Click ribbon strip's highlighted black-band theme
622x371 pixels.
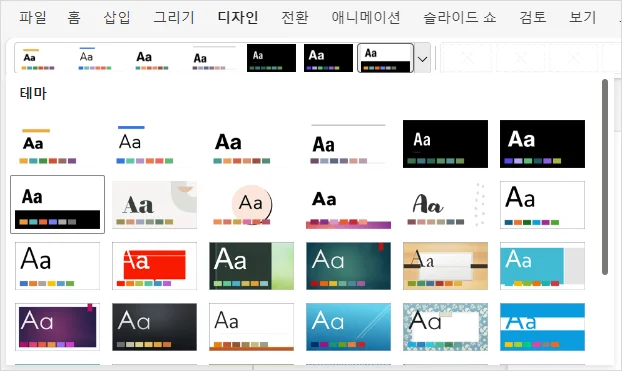coord(385,58)
